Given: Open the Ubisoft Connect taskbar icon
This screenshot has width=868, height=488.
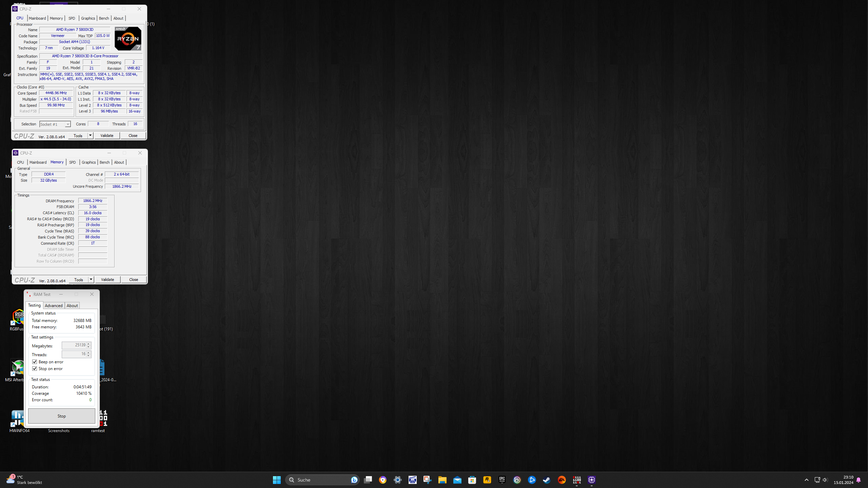Looking at the screenshot, I should pyautogui.click(x=517, y=480).
